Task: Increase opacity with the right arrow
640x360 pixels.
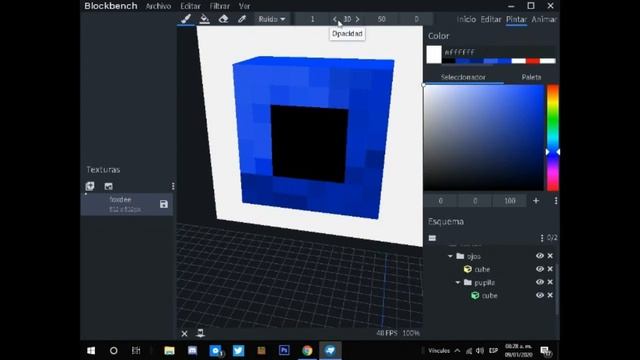Action: (358, 19)
